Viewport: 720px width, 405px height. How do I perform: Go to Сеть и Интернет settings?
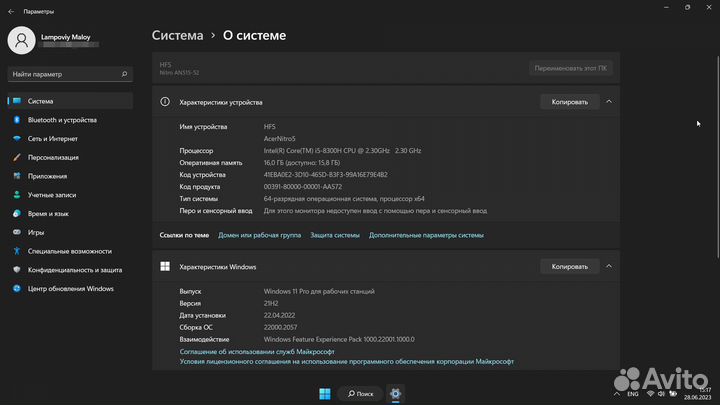70,139
